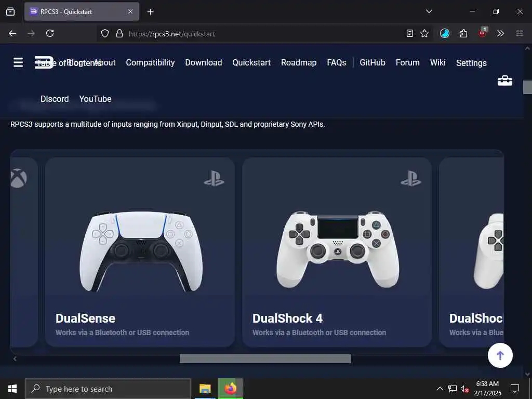Open a new browser tab

click(x=150, y=12)
